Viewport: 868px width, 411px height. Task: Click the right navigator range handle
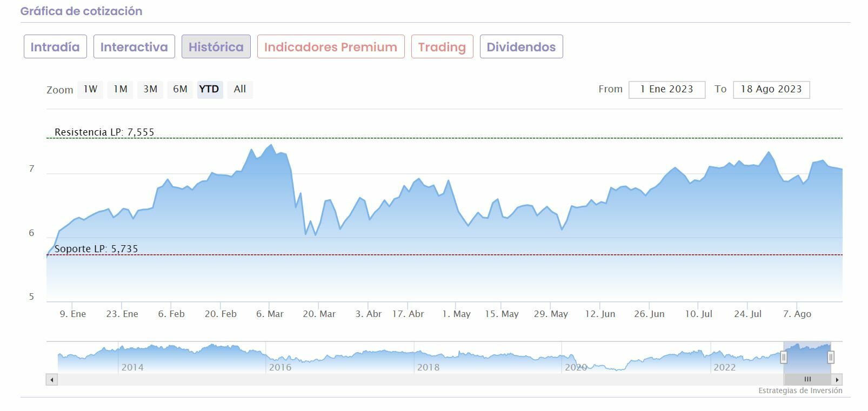831,357
